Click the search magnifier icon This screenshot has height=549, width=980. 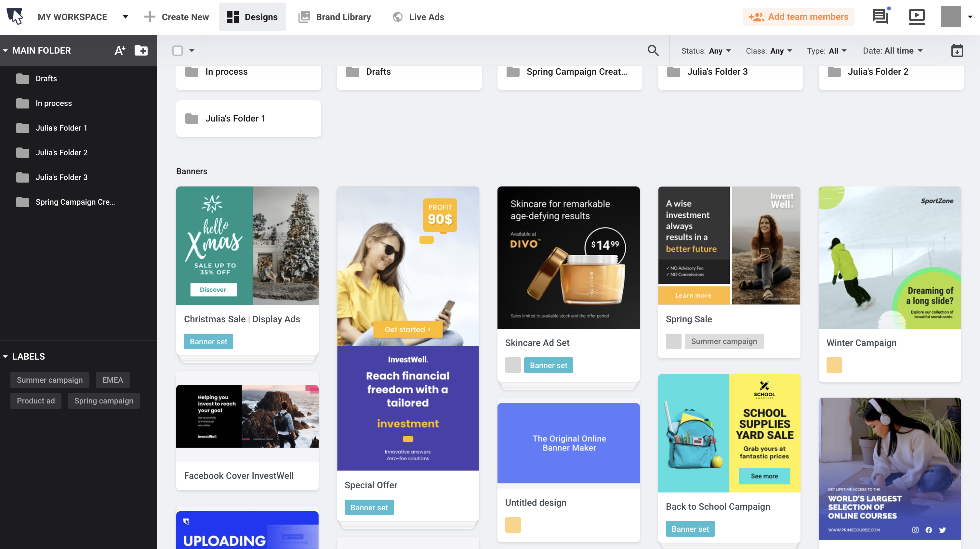(653, 51)
